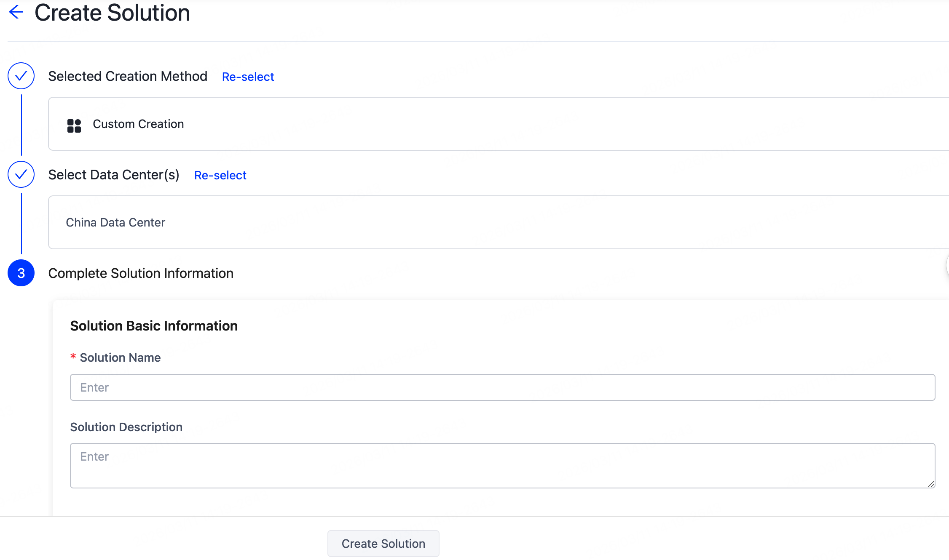Click the back arrow beside Create Solution
949x560 pixels.
pos(16,12)
